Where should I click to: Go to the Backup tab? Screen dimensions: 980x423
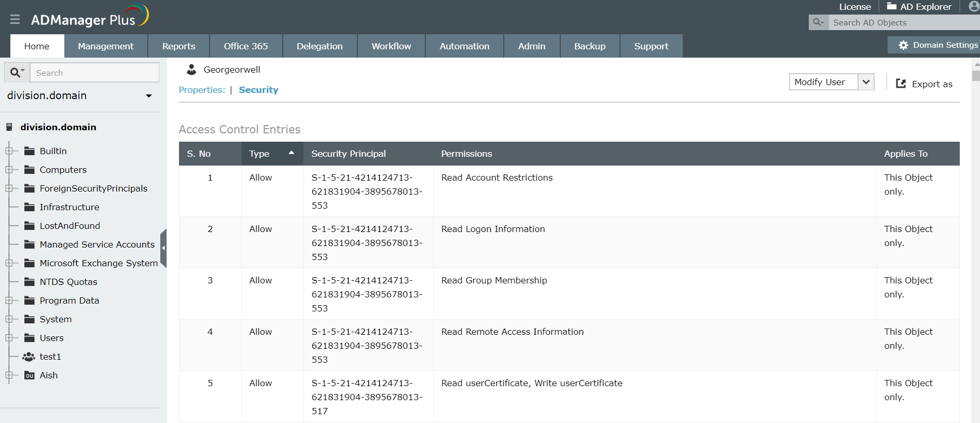(x=590, y=46)
